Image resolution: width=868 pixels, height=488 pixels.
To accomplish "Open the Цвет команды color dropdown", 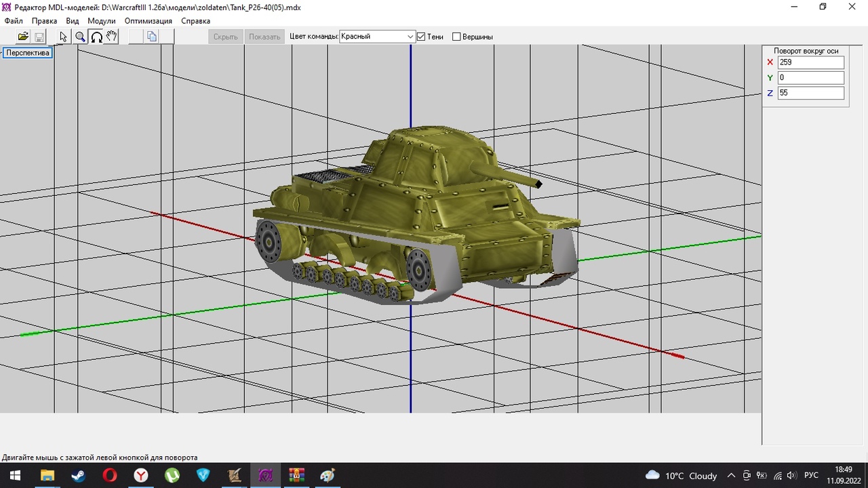I will (x=410, y=37).
